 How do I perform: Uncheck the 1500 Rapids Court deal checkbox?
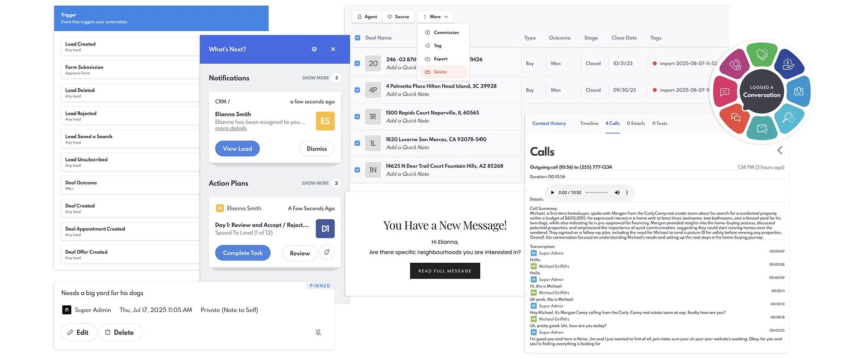pyautogui.click(x=357, y=117)
